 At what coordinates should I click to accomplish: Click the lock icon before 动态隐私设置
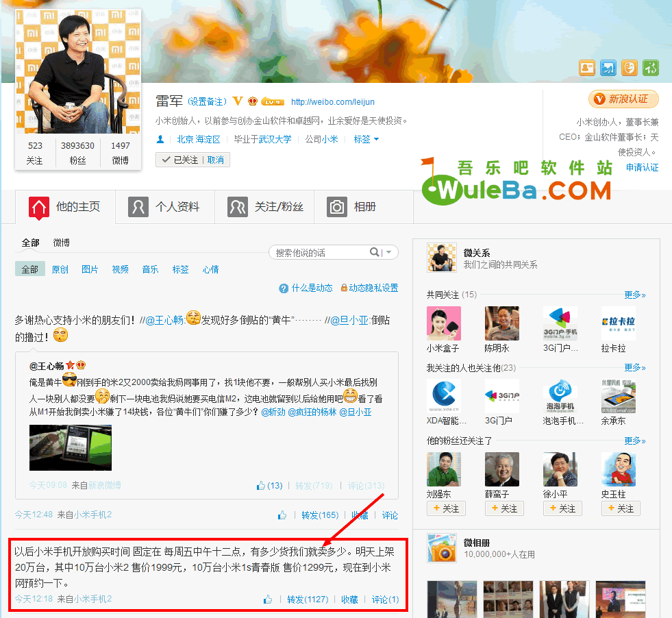click(344, 288)
